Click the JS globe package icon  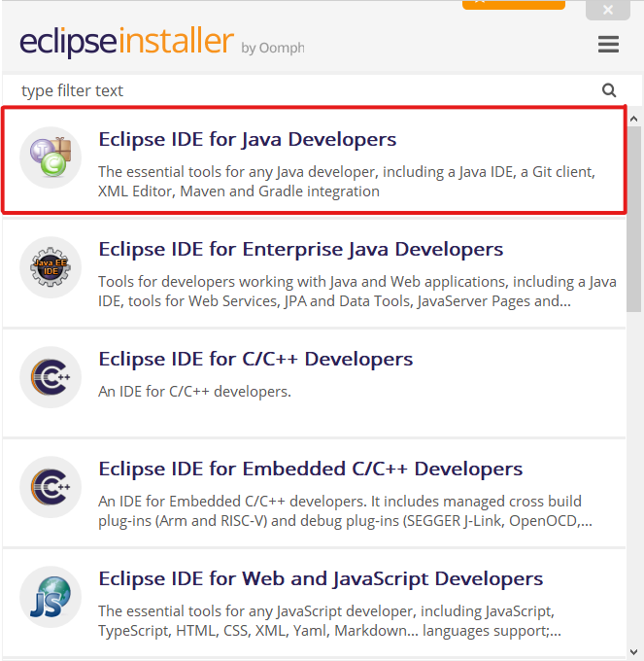[51, 597]
